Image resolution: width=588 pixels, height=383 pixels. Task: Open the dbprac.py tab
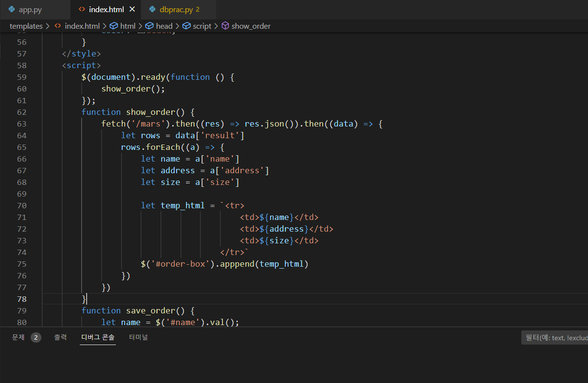(176, 9)
